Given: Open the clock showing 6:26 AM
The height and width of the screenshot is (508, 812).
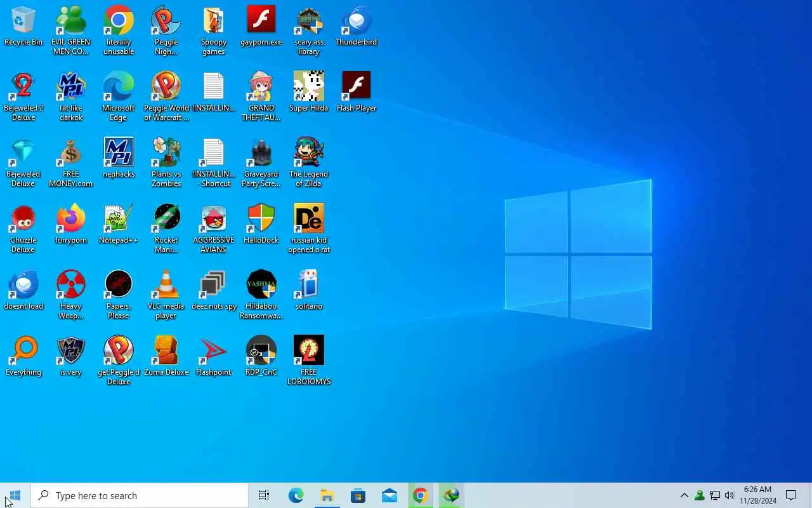Looking at the screenshot, I should 757,495.
